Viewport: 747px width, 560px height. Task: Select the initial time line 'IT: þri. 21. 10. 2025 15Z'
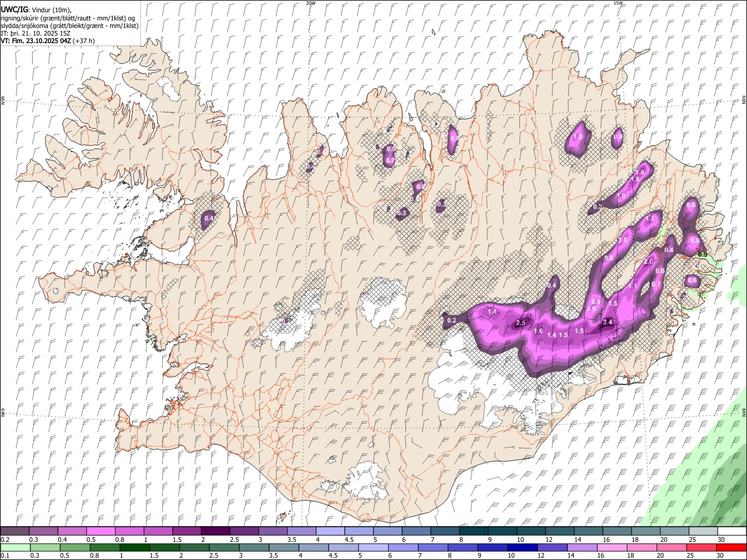(36, 33)
